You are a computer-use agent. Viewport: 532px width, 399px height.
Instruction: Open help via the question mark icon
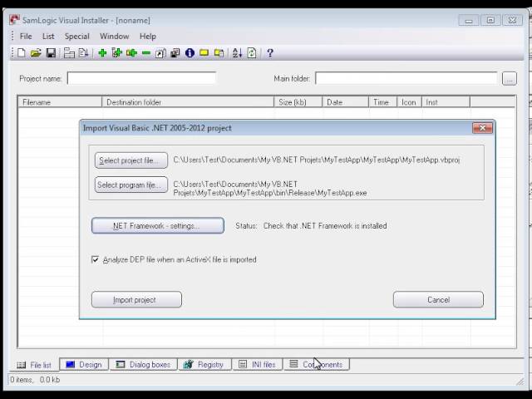pos(270,53)
